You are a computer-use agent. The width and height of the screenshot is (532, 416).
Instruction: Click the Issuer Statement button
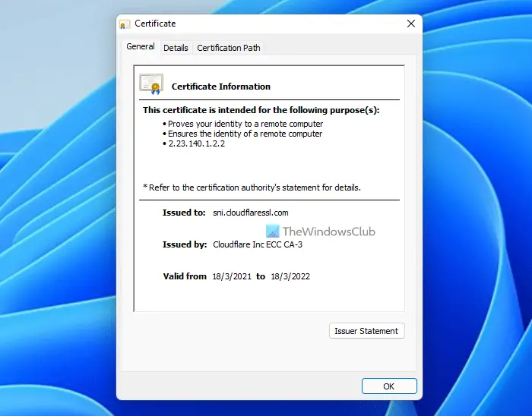click(x=367, y=331)
